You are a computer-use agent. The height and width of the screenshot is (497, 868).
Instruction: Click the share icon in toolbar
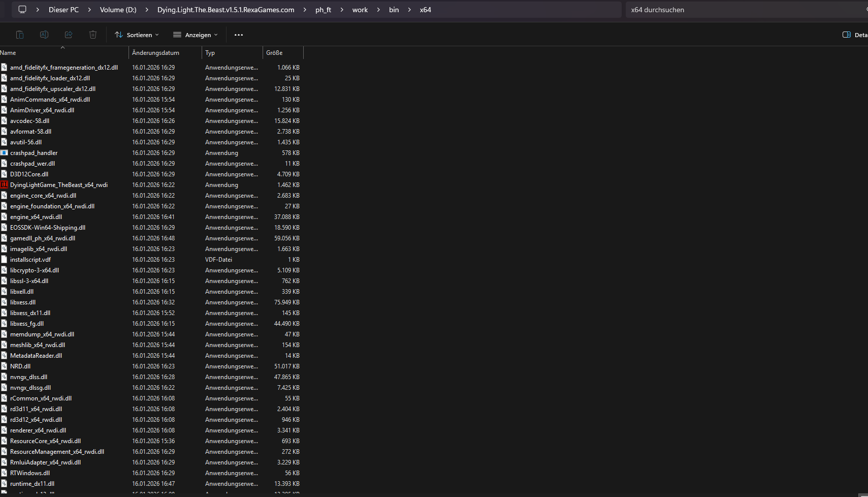[69, 35]
